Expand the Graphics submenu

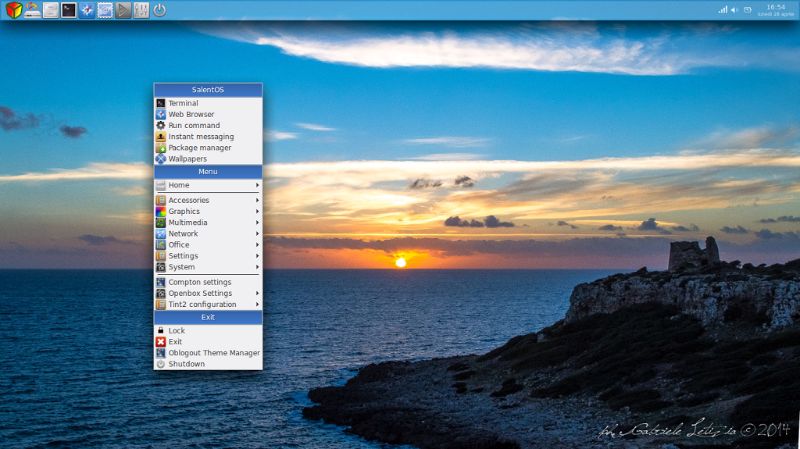click(208, 211)
